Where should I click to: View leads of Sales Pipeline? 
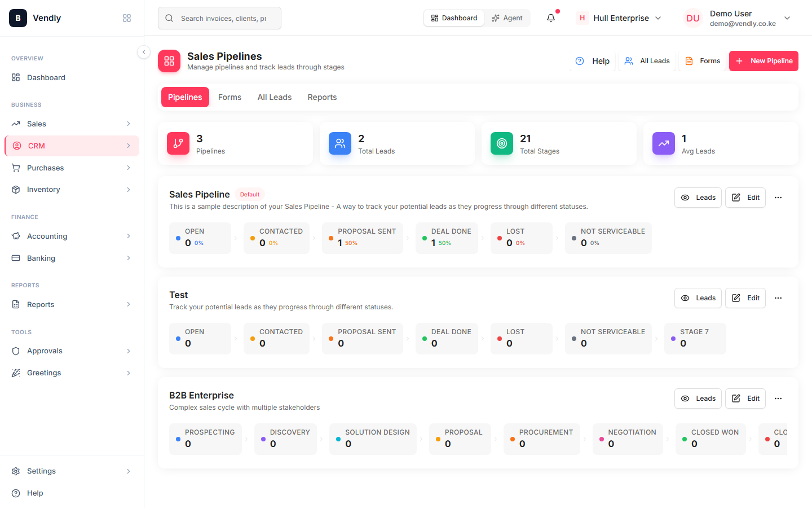pos(698,198)
